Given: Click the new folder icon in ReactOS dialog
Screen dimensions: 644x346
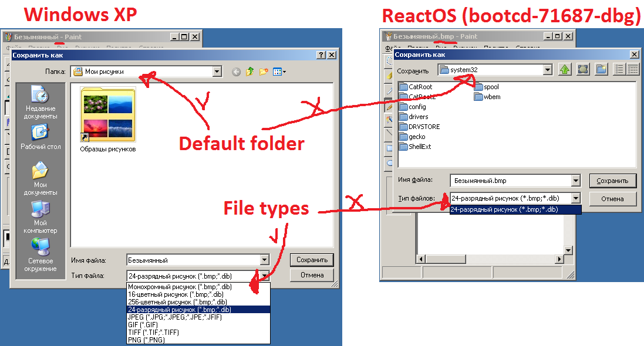Looking at the screenshot, I should (x=601, y=69).
